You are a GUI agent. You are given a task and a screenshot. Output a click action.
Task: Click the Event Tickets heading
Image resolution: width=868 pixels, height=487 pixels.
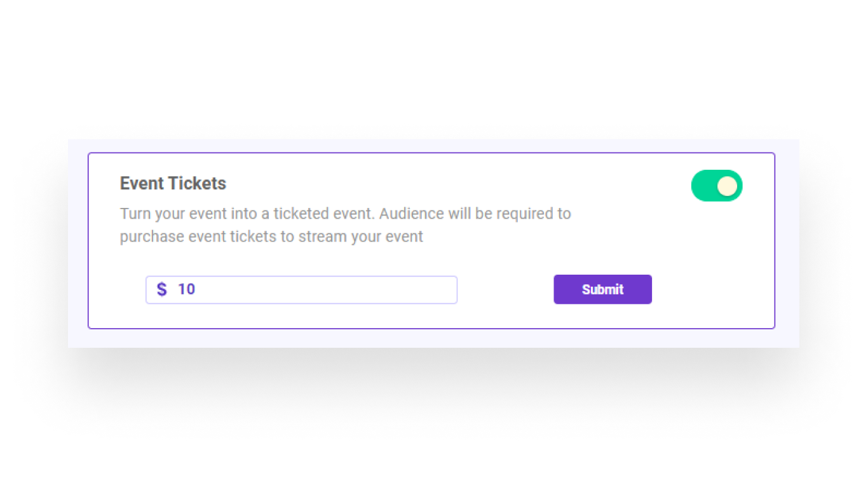[x=173, y=183]
